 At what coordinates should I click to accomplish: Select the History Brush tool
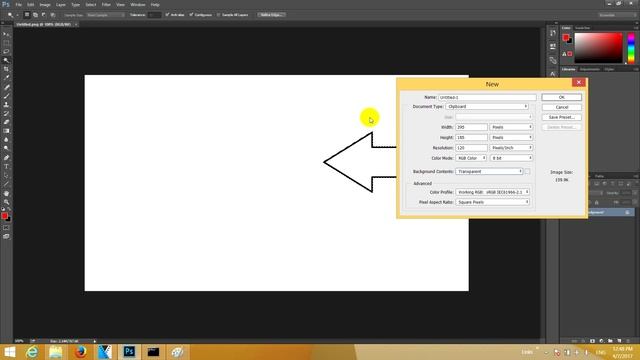pos(6,113)
